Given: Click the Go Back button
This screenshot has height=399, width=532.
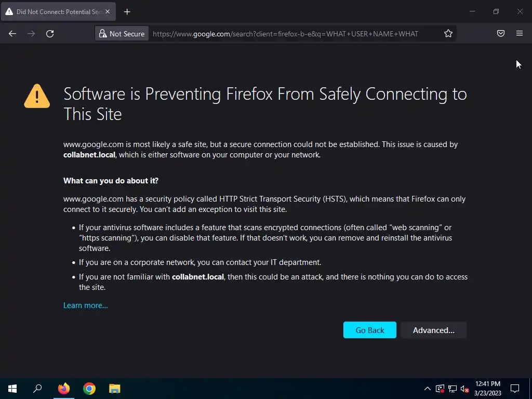Looking at the screenshot, I should (369, 330).
